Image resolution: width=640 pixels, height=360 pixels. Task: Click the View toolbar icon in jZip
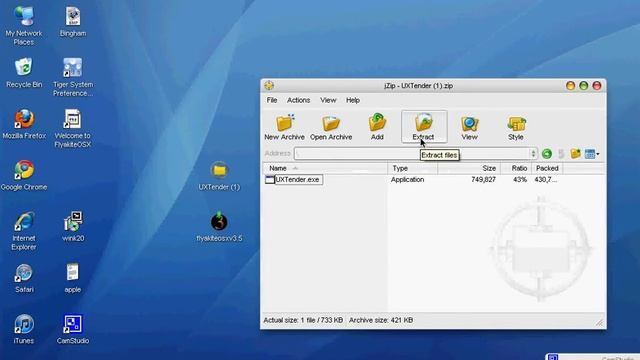click(x=469, y=123)
